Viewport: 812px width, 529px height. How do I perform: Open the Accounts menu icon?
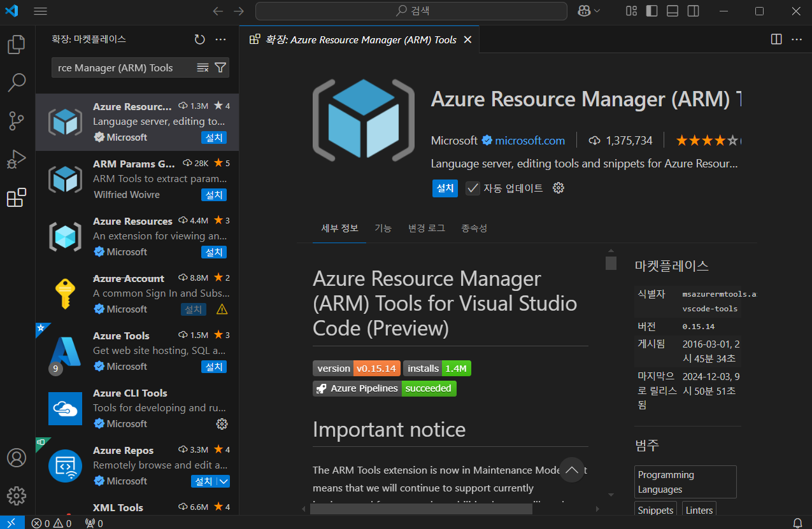click(17, 458)
